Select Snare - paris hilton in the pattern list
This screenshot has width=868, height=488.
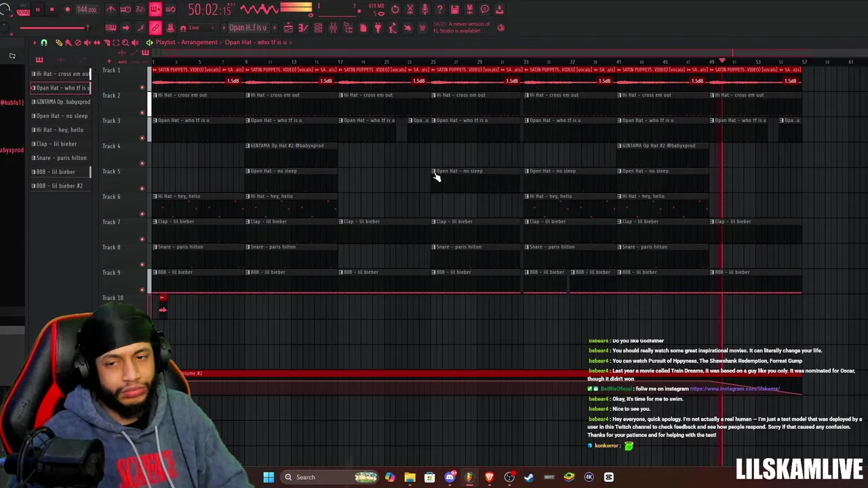(x=61, y=158)
